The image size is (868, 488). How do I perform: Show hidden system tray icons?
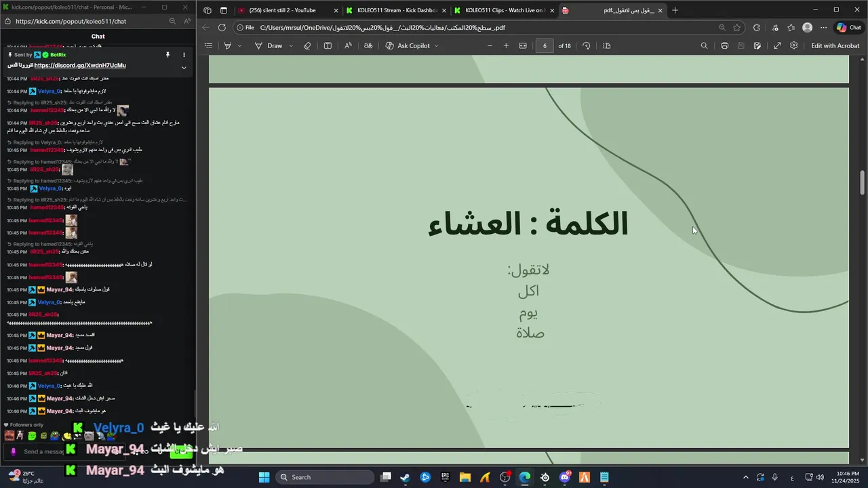point(746,477)
